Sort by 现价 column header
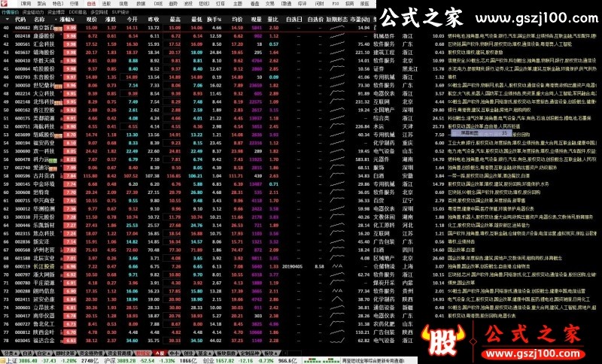Viewport: 602px width, 364px height. 92,19
